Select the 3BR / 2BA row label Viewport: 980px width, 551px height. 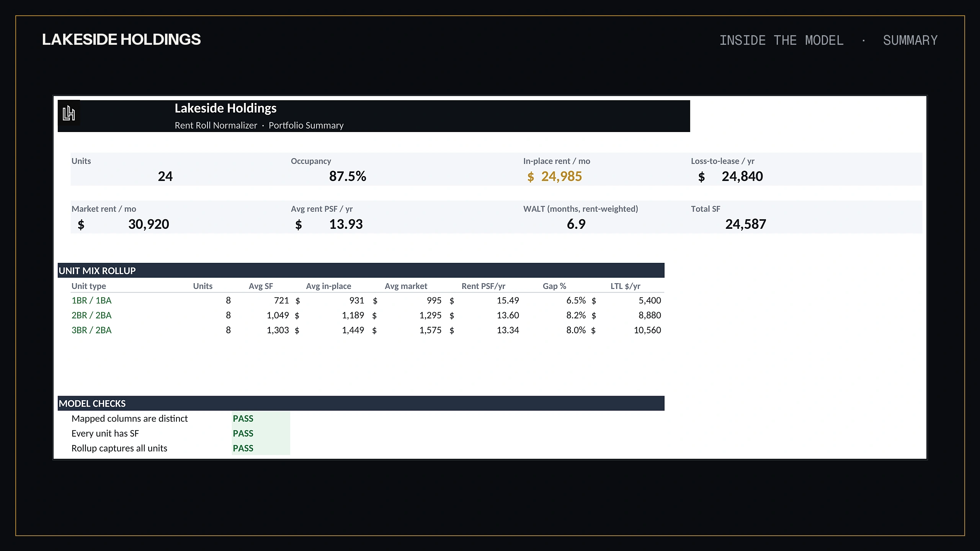point(91,330)
